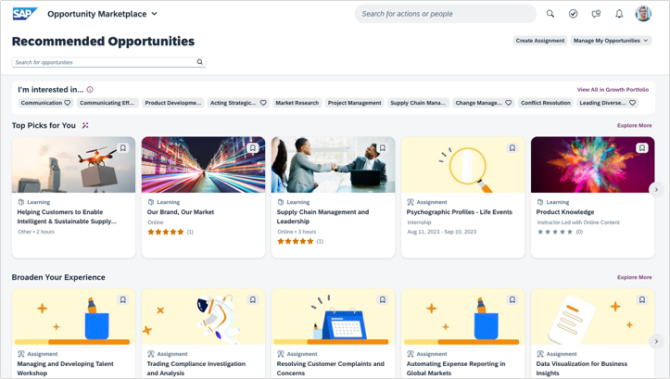The width and height of the screenshot is (670, 379).
Task: Open Explore More for Broaden Your Experience
Action: pyautogui.click(x=635, y=277)
